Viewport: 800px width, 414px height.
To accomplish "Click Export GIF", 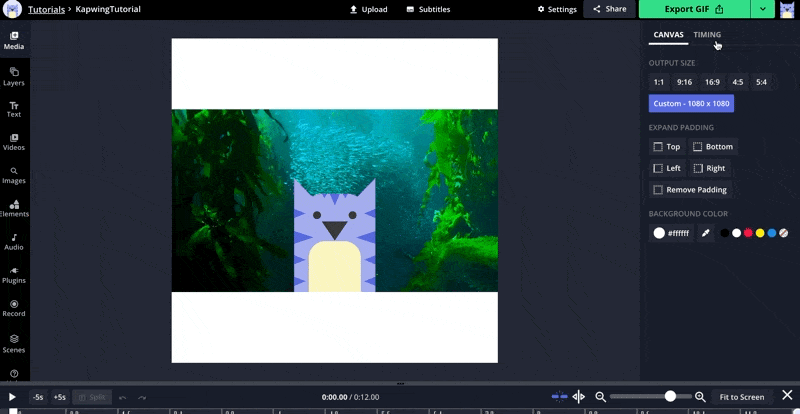I will 694,9.
